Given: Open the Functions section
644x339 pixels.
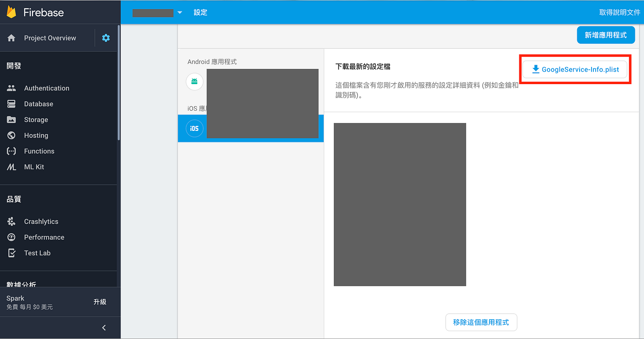Looking at the screenshot, I should (x=38, y=151).
